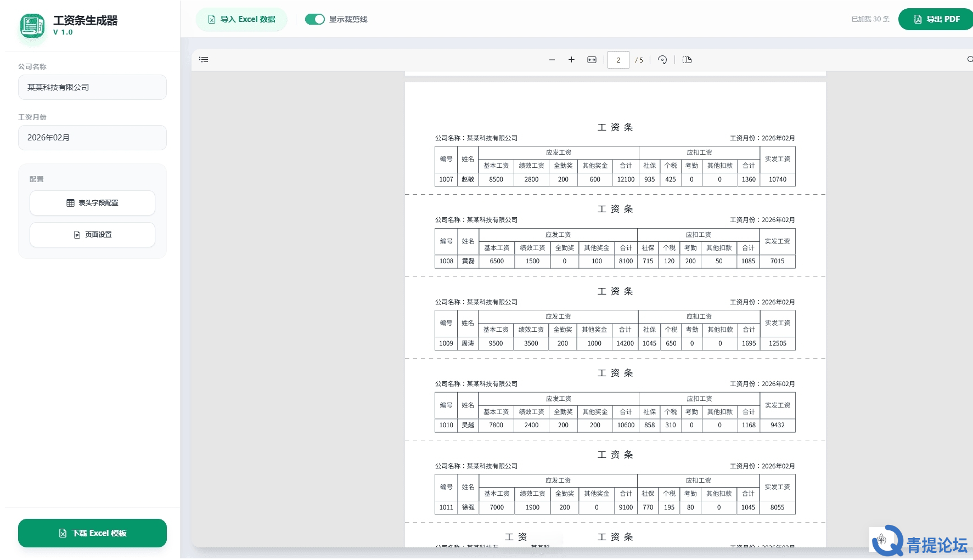Image resolution: width=973 pixels, height=560 pixels.
Task: Rotate the PDF page
Action: click(x=662, y=60)
